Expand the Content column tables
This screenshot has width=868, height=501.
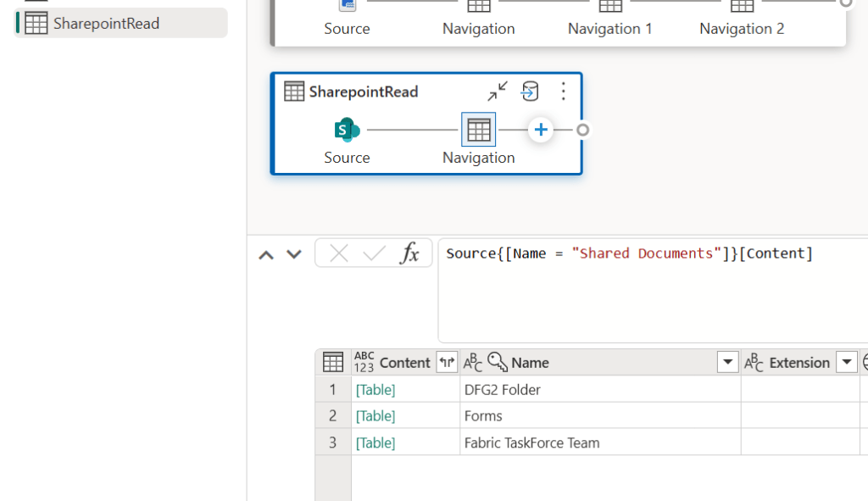pos(447,363)
